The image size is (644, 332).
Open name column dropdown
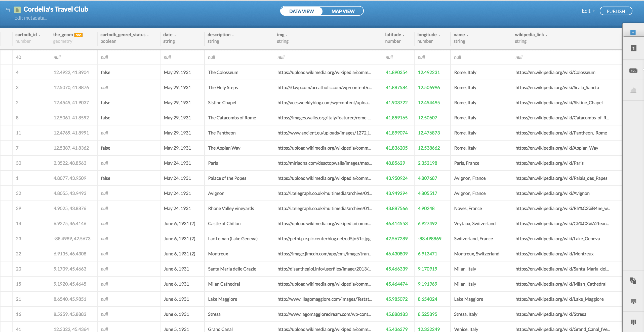(x=467, y=35)
